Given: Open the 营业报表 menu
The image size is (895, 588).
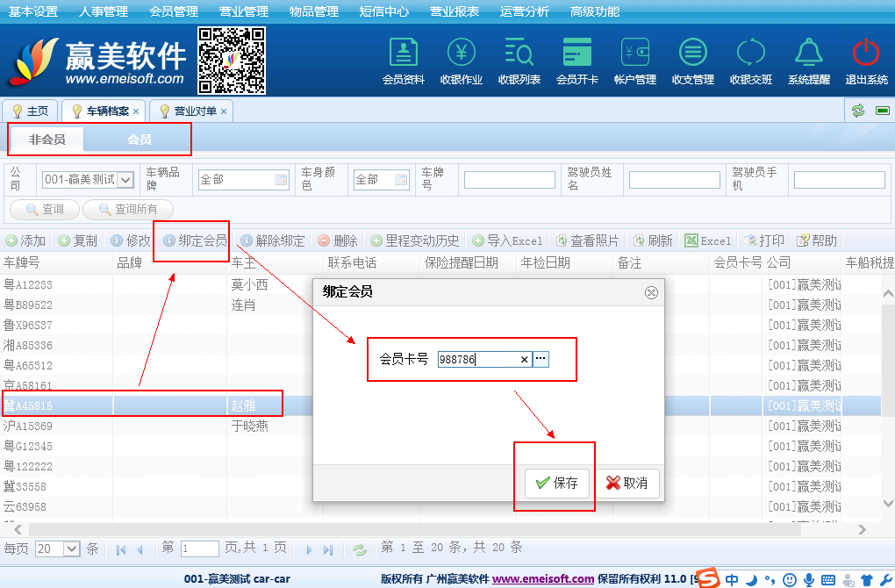Looking at the screenshot, I should click(x=454, y=12).
